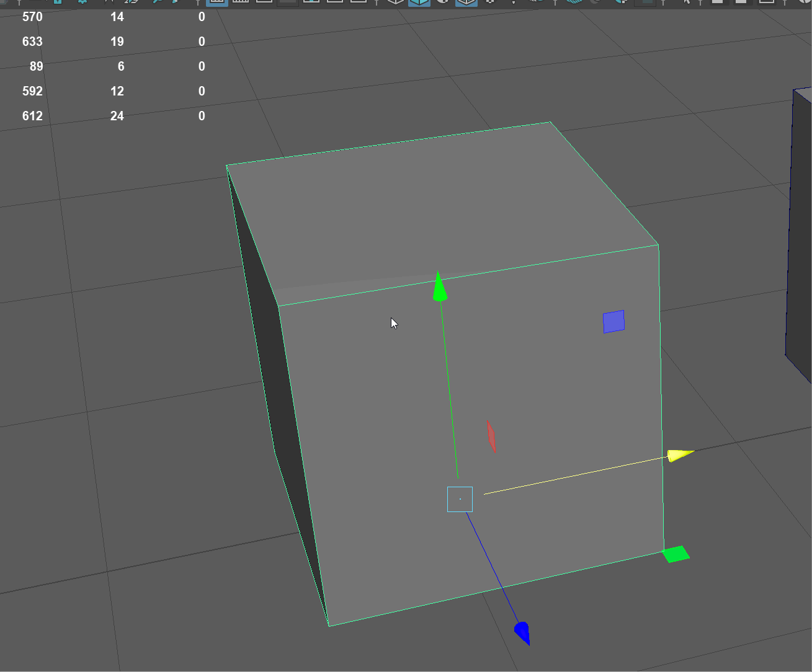Screen dimensions: 812x672
Task: Toggle the grid display button in toolbar
Action: pos(216,2)
